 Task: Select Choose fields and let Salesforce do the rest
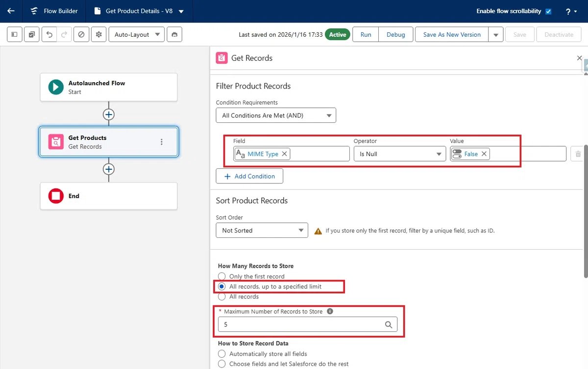pyautogui.click(x=222, y=364)
